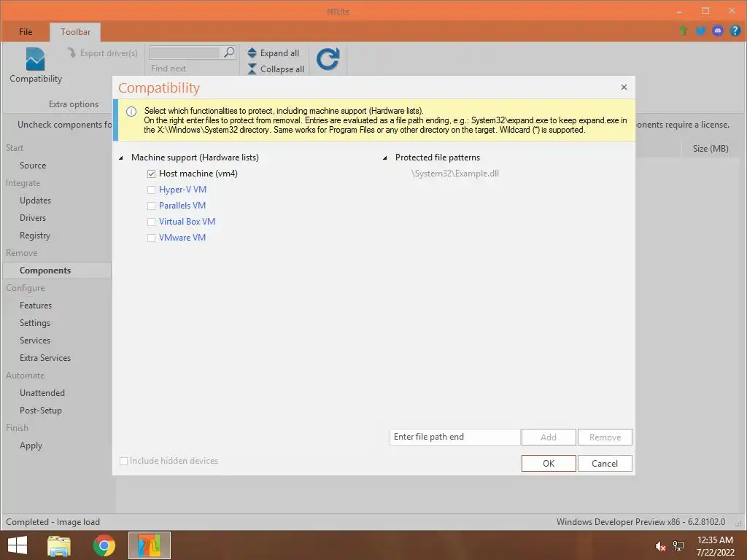The height and width of the screenshot is (560, 747).
Task: Open the help question mark icon
Action: (735, 31)
